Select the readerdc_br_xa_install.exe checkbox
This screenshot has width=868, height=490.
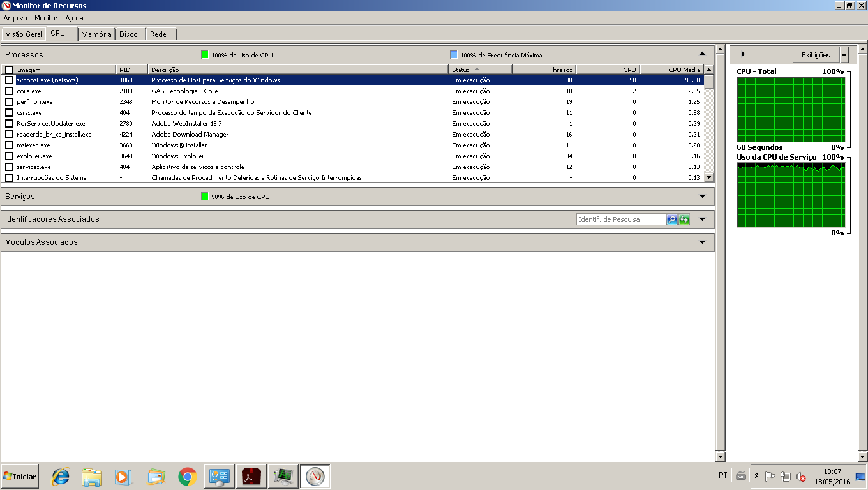pyautogui.click(x=9, y=135)
